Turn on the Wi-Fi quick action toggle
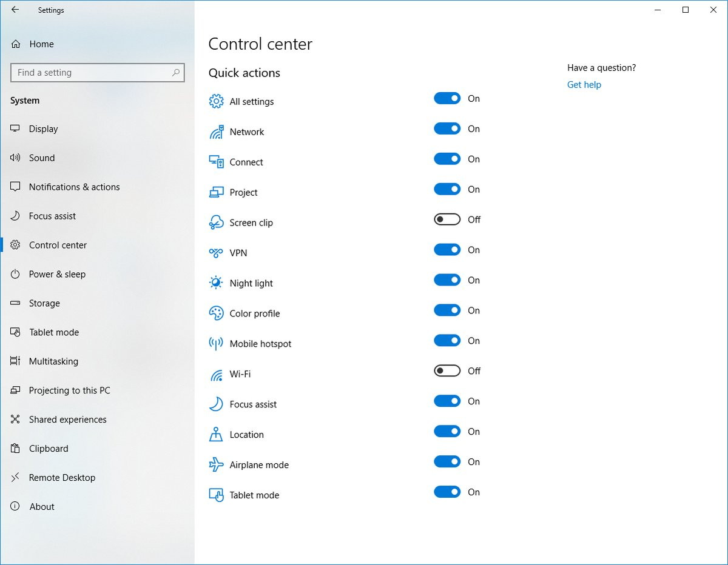728x565 pixels. 447,371
